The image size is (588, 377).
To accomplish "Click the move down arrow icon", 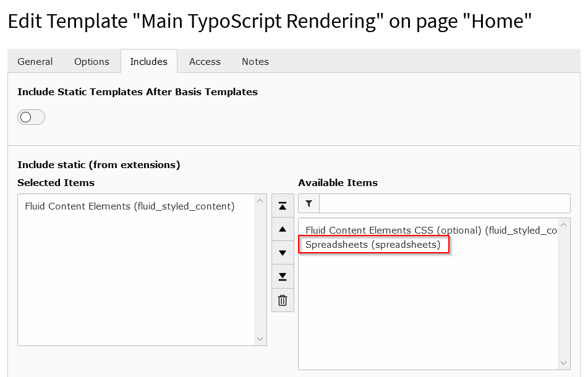I will coord(283,252).
